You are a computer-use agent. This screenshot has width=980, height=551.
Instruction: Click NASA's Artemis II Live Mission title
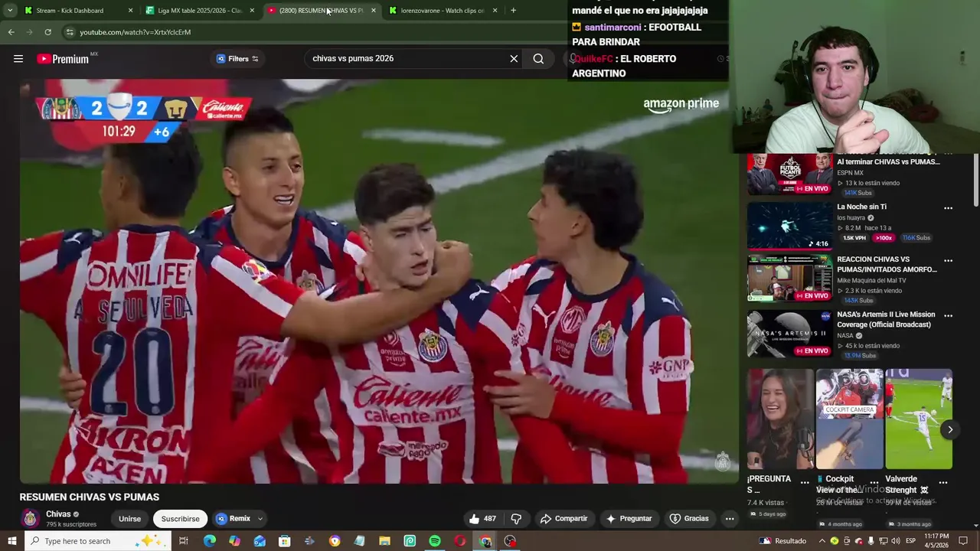click(886, 319)
